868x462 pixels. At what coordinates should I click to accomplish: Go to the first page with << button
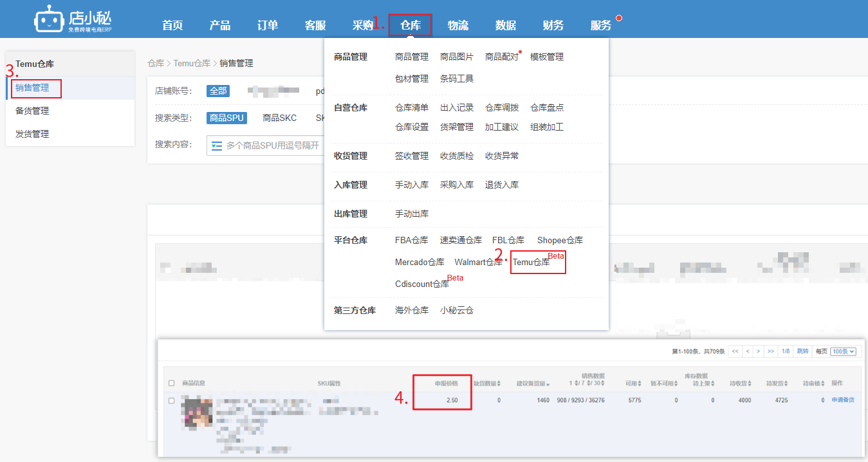(x=734, y=351)
